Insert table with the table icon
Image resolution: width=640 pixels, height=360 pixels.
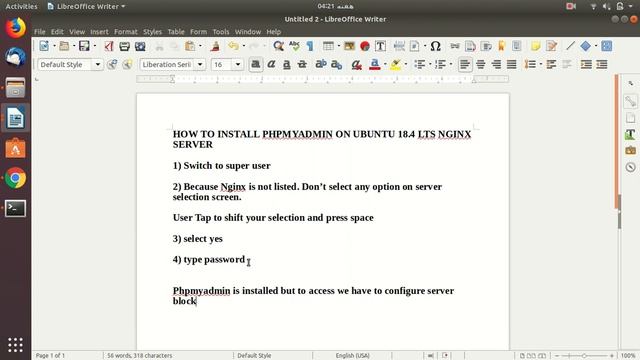click(x=328, y=46)
